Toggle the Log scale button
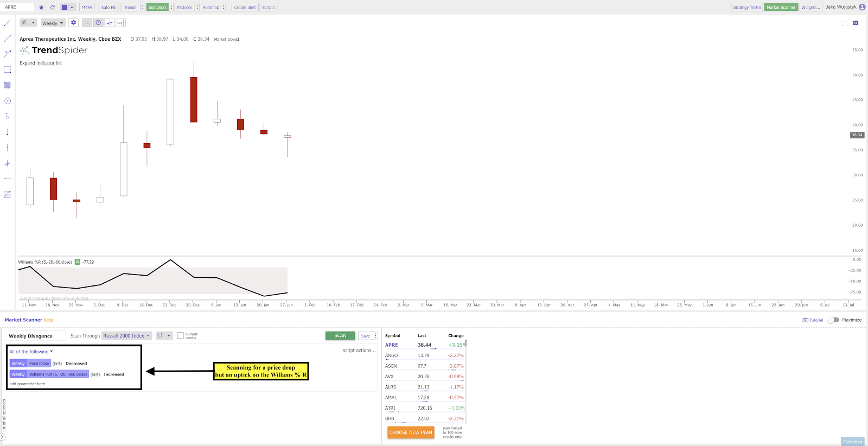This screenshot has width=868, height=446. [120, 23]
